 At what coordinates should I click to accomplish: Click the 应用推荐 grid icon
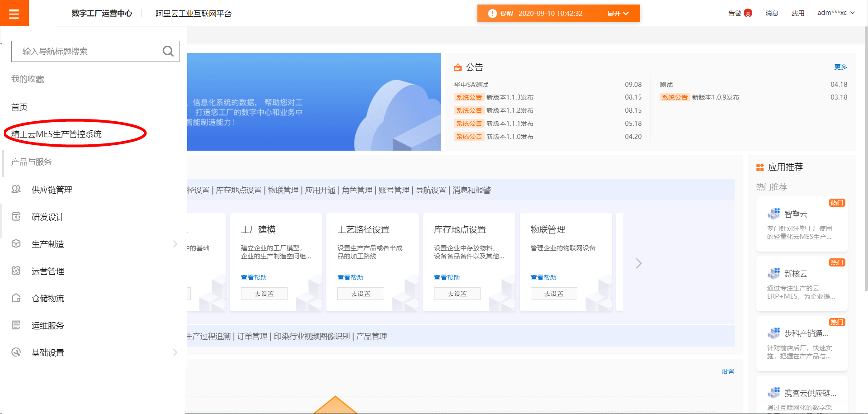coord(760,167)
